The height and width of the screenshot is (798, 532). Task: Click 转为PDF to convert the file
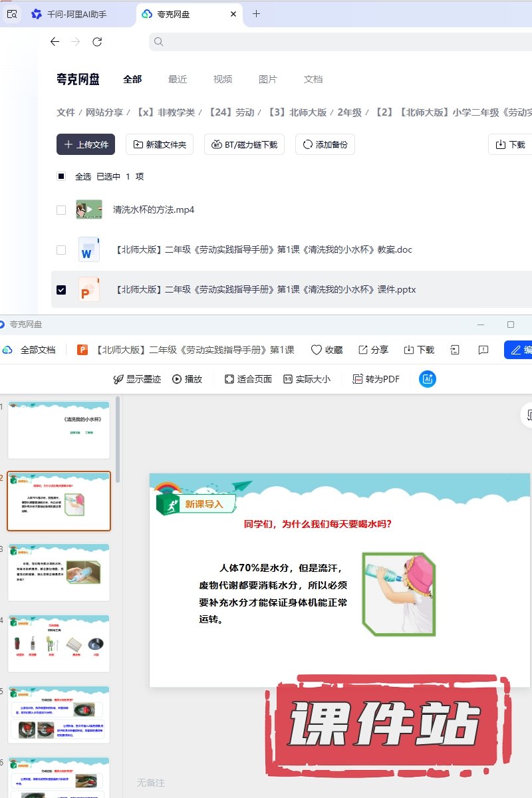pyautogui.click(x=376, y=379)
